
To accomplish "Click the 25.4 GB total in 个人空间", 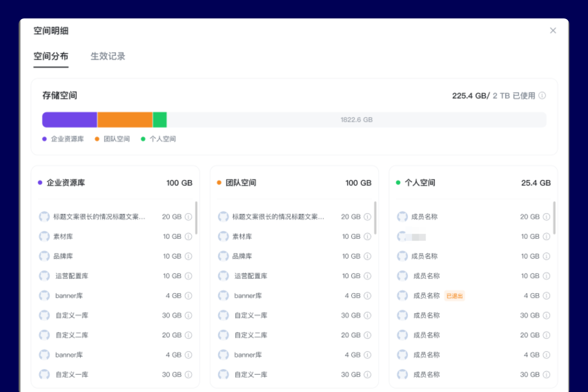I will (536, 183).
